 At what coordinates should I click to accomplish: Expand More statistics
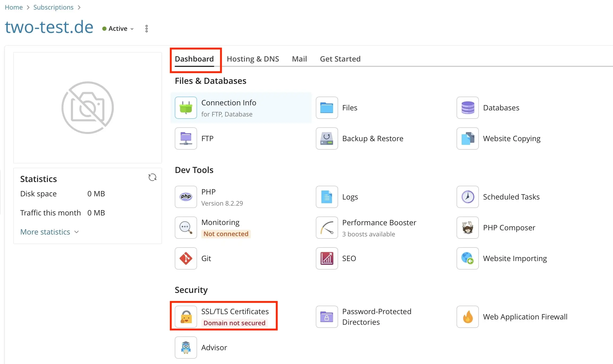click(49, 232)
